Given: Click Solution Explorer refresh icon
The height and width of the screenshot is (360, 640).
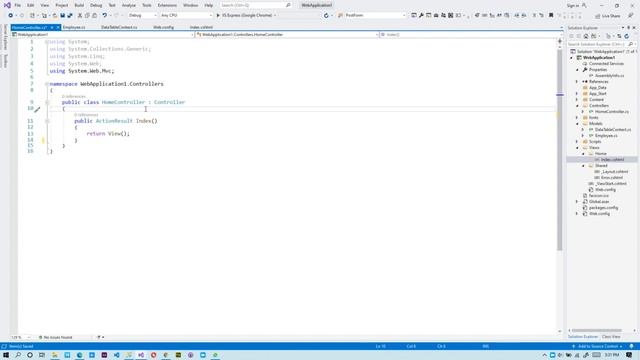Looking at the screenshot, I should [627, 36].
